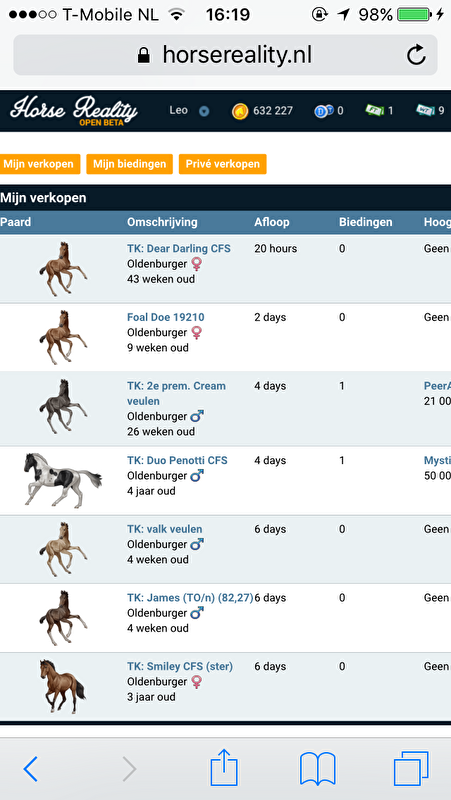Click the gold coin currency icon
Screen dimensions: 451x800
240,111
